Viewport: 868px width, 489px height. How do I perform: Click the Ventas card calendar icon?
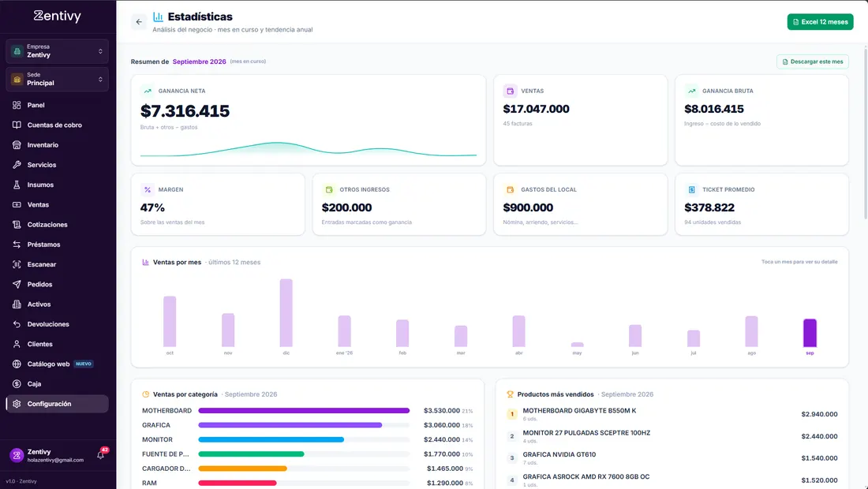click(x=510, y=91)
